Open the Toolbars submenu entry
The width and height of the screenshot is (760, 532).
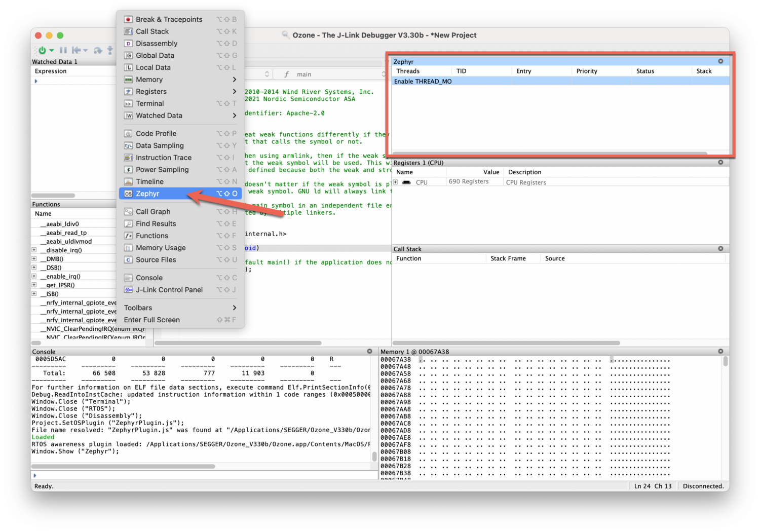[x=138, y=308]
